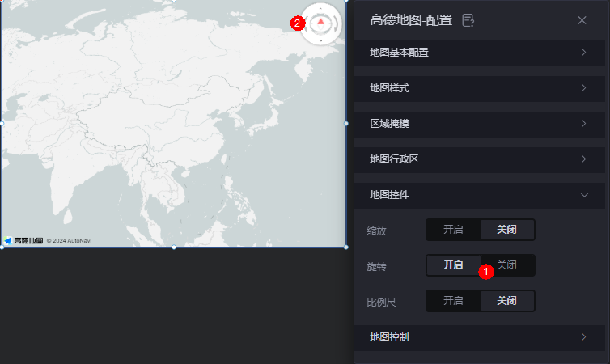The width and height of the screenshot is (610, 364).
Task: Expand the 区域掩模 section
Action: click(x=479, y=124)
